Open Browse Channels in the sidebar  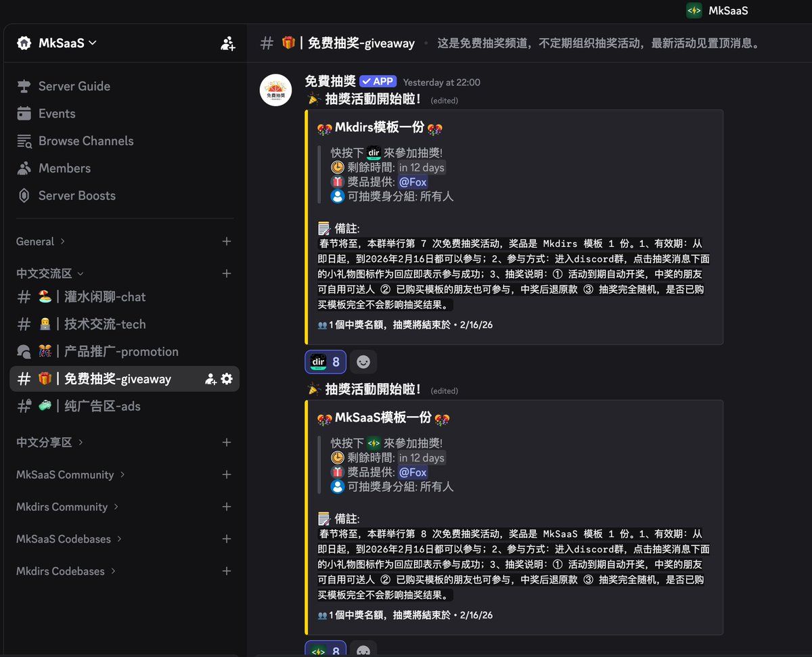click(85, 141)
